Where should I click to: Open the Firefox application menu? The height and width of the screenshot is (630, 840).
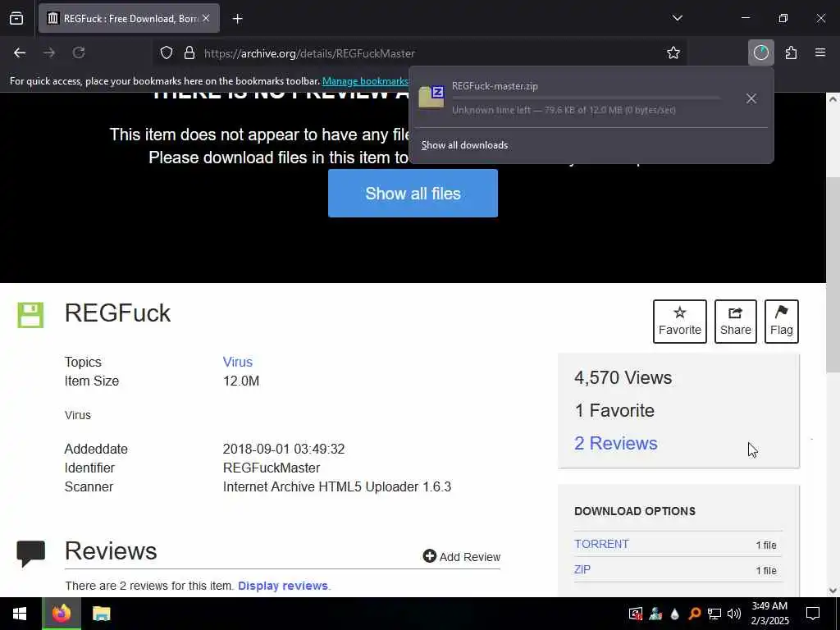coord(820,53)
